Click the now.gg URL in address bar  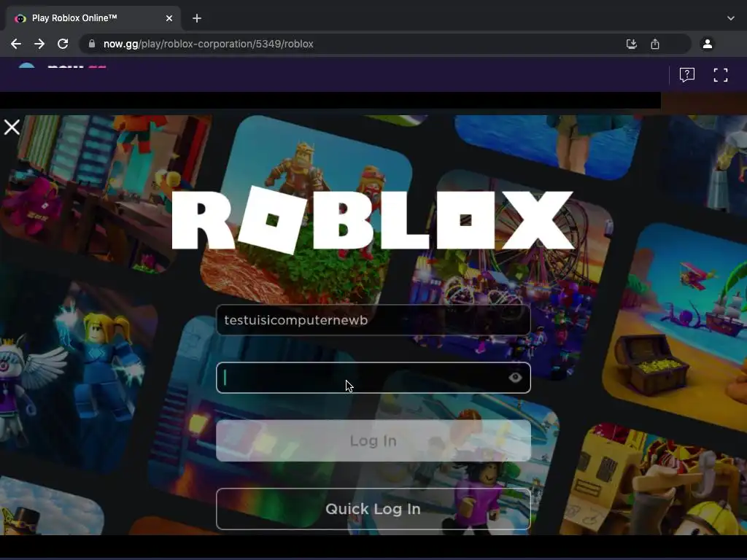(x=208, y=44)
